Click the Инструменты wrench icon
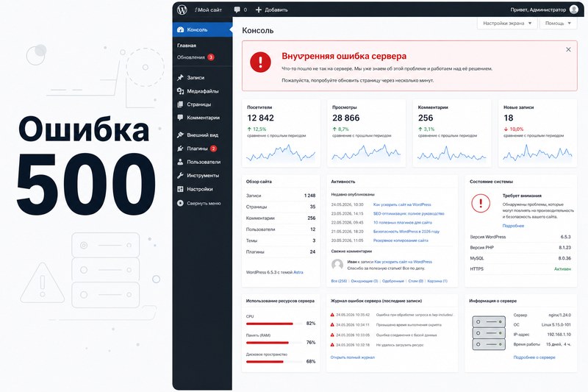Screen dimensions: 588x392 (x=180, y=175)
